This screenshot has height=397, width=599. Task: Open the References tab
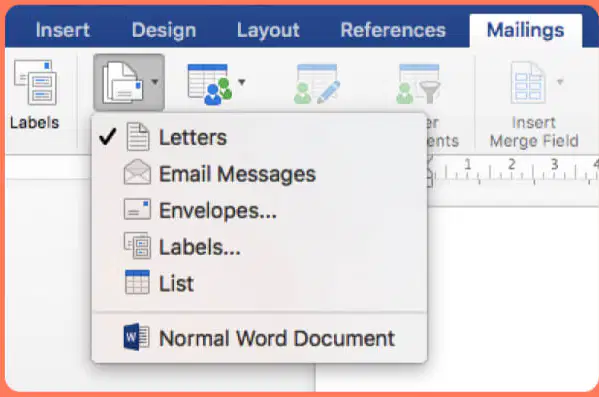(393, 30)
